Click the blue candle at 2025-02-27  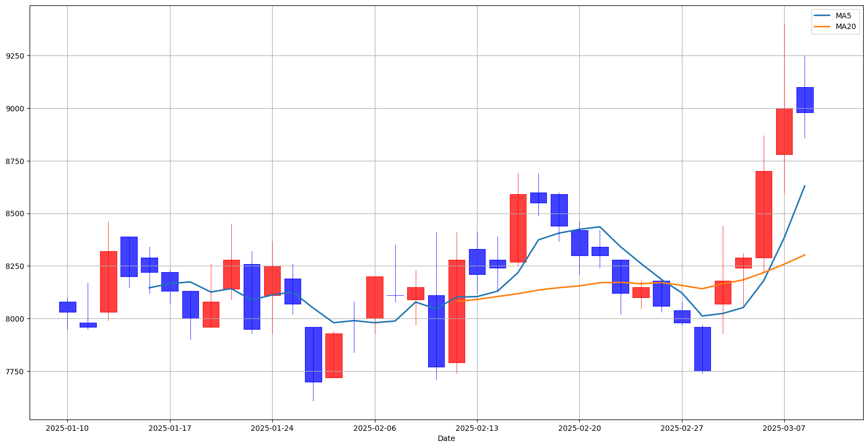coord(682,316)
